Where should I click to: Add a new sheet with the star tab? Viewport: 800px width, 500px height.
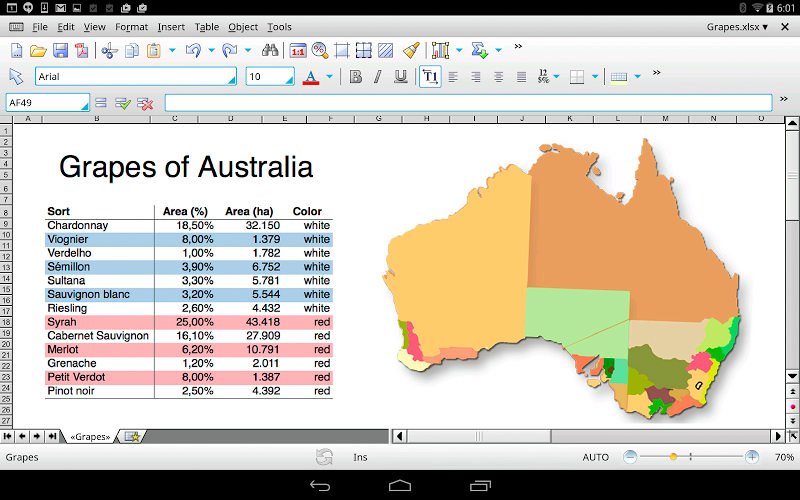[132, 437]
